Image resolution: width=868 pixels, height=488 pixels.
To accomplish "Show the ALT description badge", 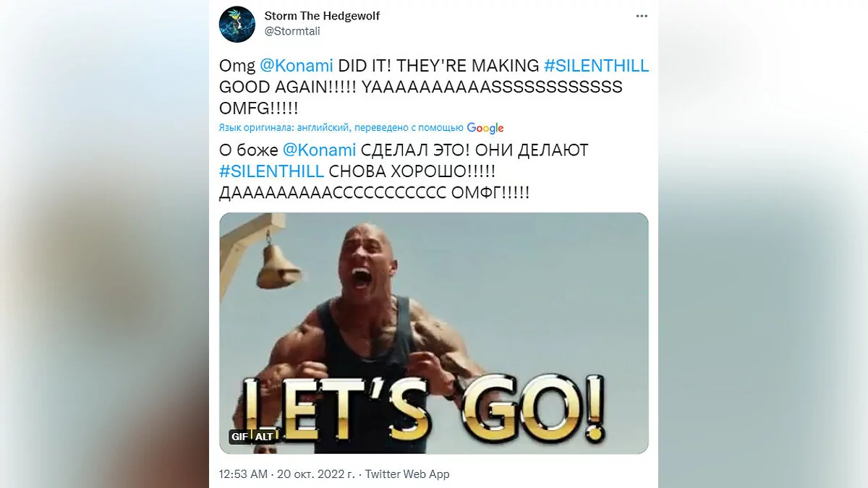I will (264, 437).
